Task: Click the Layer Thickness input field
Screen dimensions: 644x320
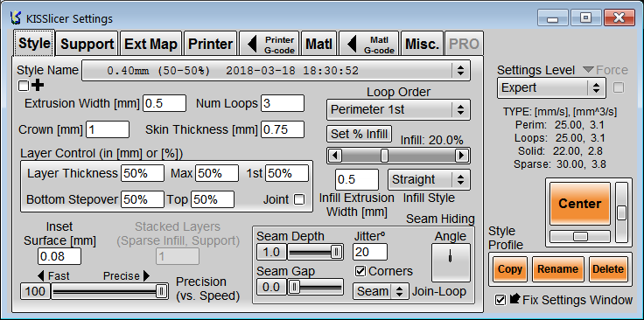Action: click(x=143, y=173)
